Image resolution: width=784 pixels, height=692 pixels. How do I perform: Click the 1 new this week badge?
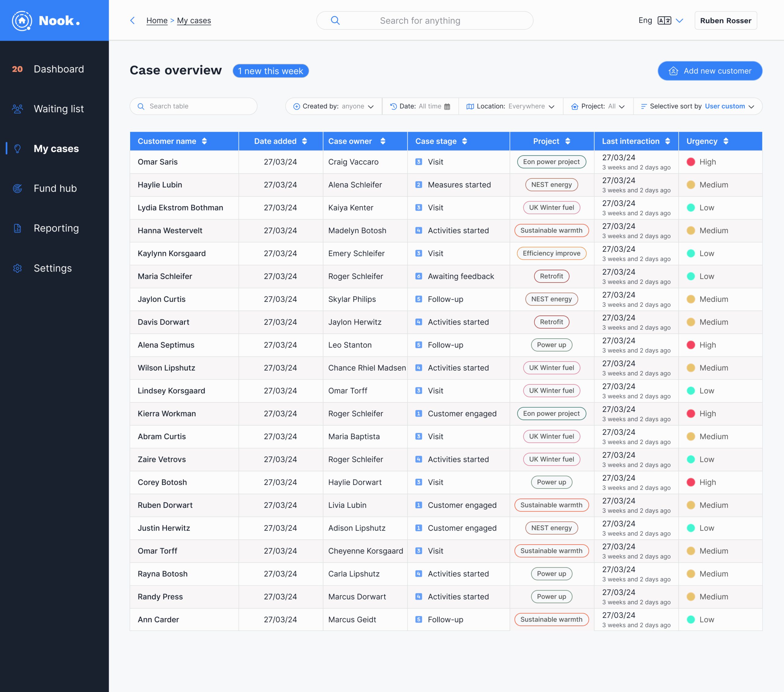coord(270,71)
